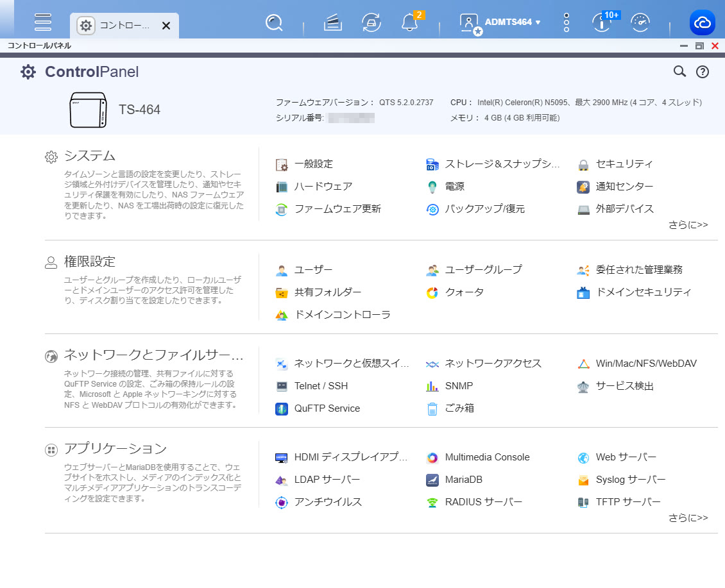Open ネットワークと仮想スイッチ
Screen dimensions: 725x588
pyautogui.click(x=342, y=364)
